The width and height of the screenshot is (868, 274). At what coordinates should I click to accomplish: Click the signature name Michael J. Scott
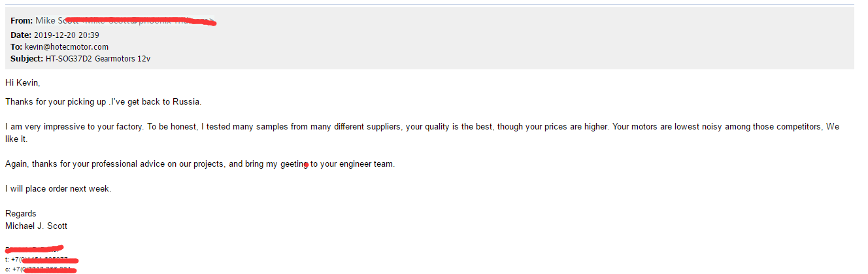[36, 226]
